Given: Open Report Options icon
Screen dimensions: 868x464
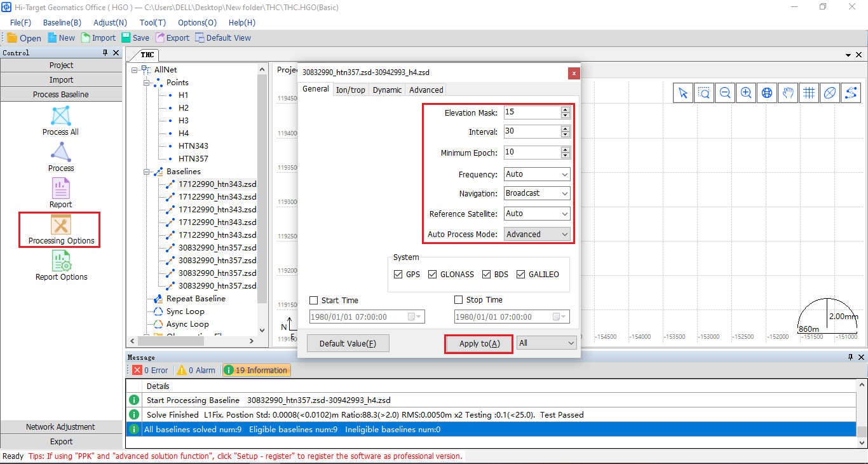Looking at the screenshot, I should tap(61, 263).
